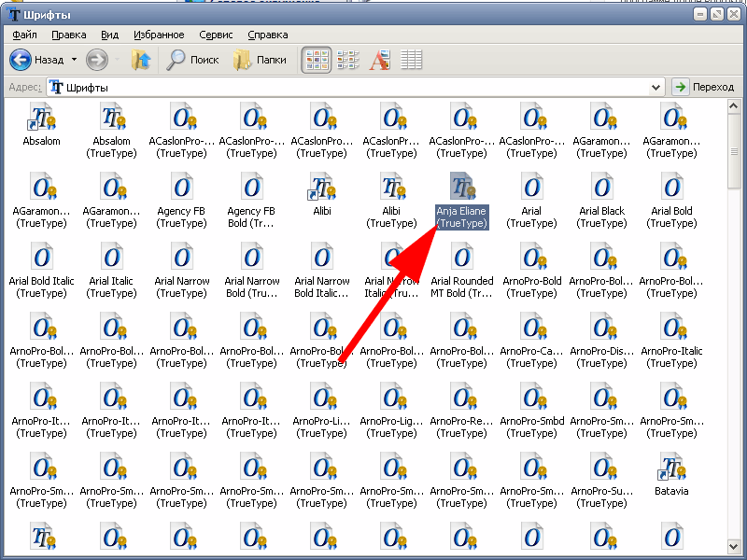Switch to list view icon
Image resolution: width=747 pixels, height=560 pixels.
tap(348, 60)
